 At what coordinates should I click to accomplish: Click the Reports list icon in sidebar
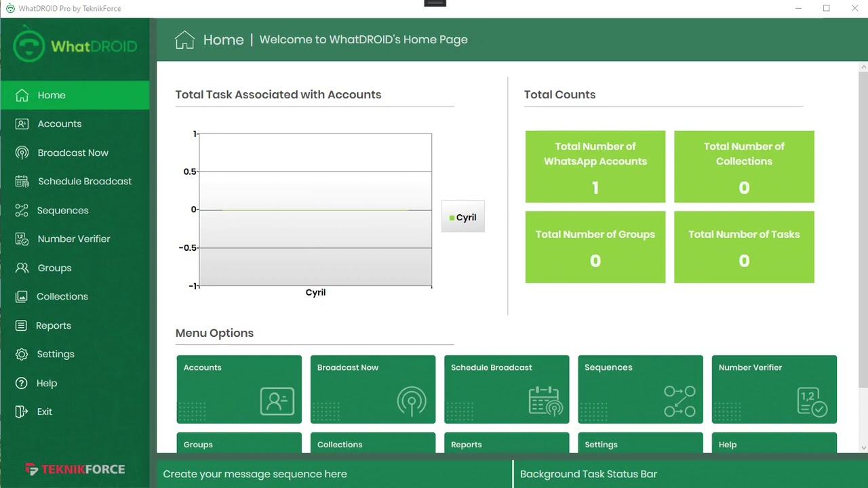coord(22,325)
